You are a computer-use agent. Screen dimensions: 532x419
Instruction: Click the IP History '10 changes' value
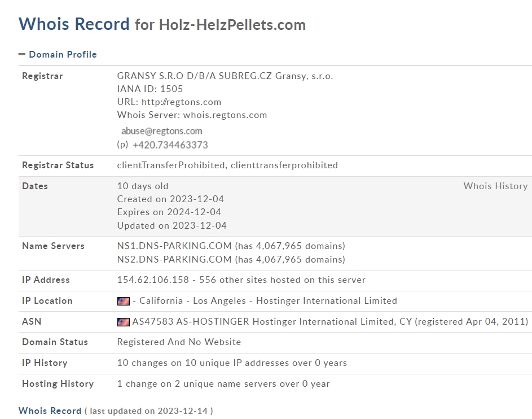[x=232, y=363]
